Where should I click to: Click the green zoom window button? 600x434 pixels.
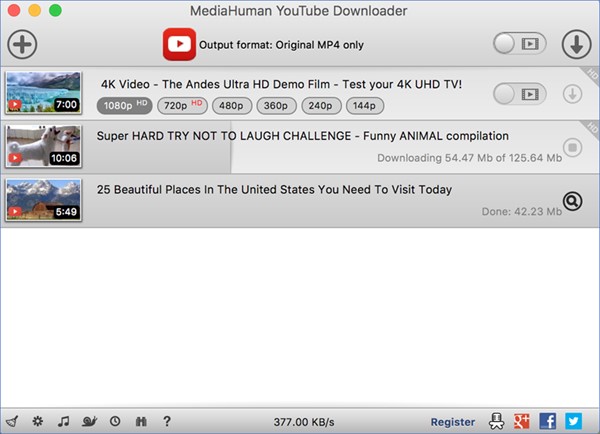point(55,10)
